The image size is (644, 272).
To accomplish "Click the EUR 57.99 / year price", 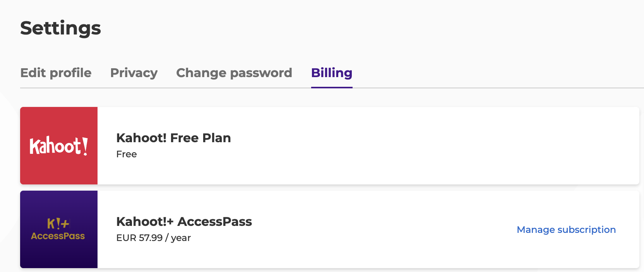I will tap(154, 238).
